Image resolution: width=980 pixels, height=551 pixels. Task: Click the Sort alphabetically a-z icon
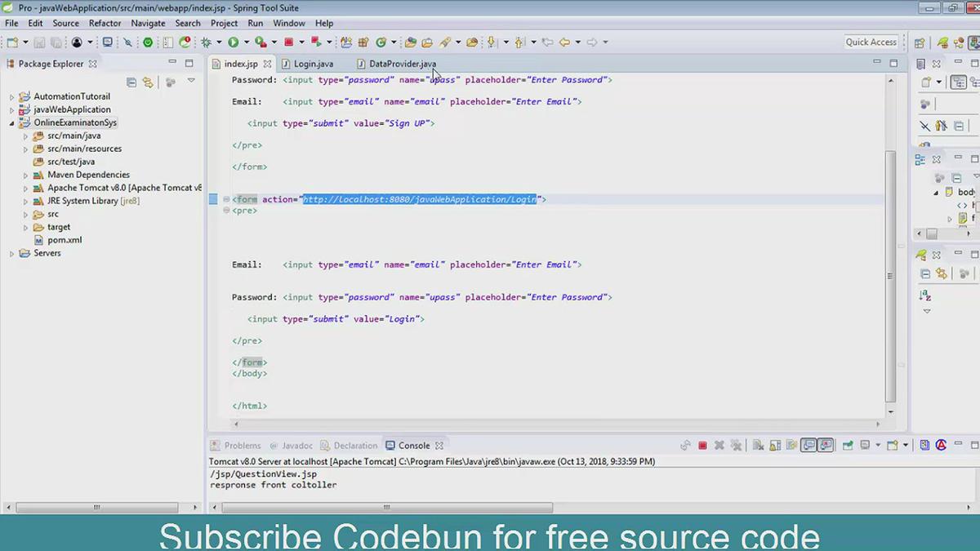[x=925, y=295]
